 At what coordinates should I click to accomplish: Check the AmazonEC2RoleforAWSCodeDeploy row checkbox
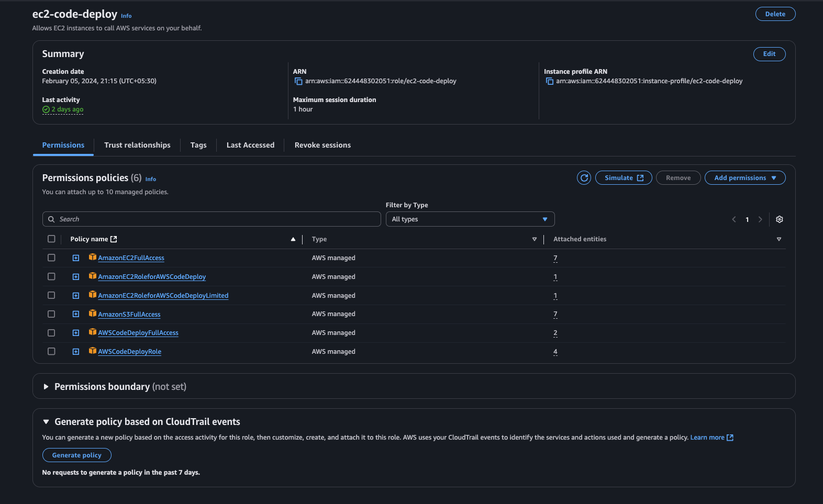[x=51, y=276]
